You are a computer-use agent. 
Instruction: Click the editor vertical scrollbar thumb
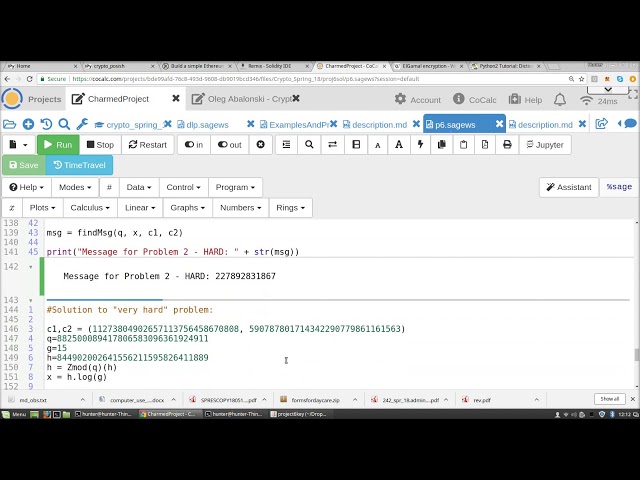point(636,354)
